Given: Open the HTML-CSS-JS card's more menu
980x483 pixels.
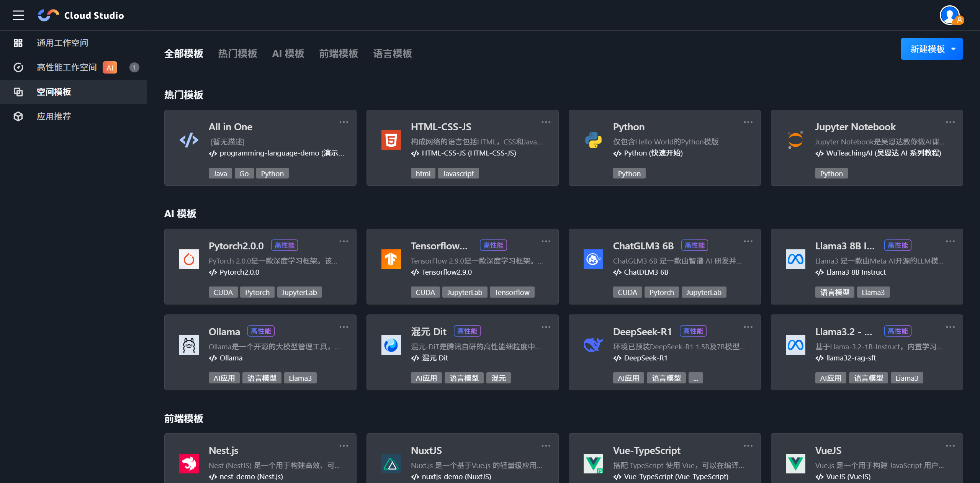Looking at the screenshot, I should (x=546, y=122).
